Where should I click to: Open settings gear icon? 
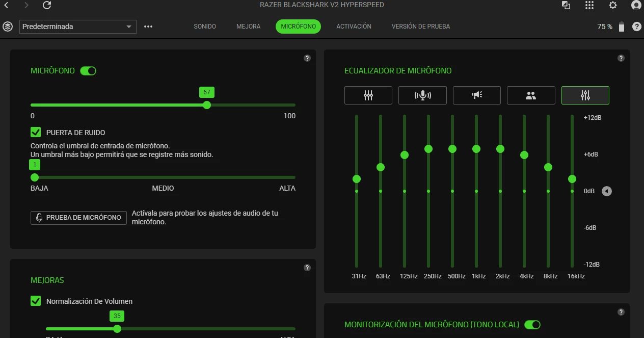tap(613, 5)
